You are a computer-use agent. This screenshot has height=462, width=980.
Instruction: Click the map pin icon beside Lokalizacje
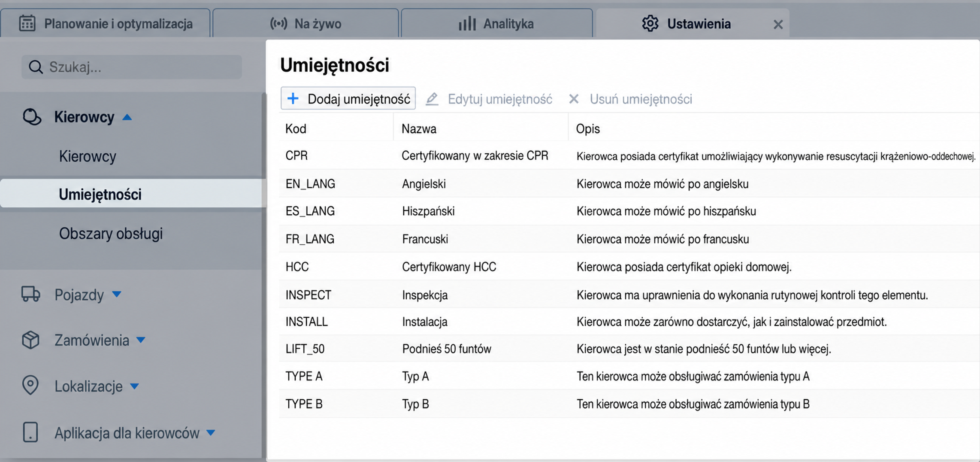tap(30, 385)
